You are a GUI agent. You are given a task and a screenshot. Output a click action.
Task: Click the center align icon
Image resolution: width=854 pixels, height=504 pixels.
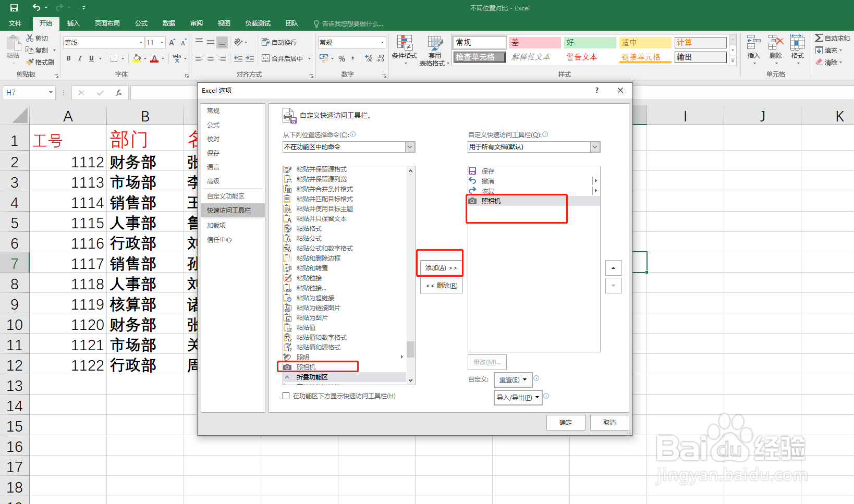[211, 58]
